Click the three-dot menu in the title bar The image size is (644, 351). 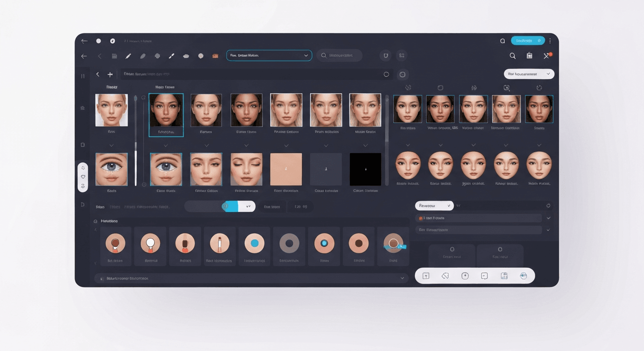pyautogui.click(x=549, y=40)
